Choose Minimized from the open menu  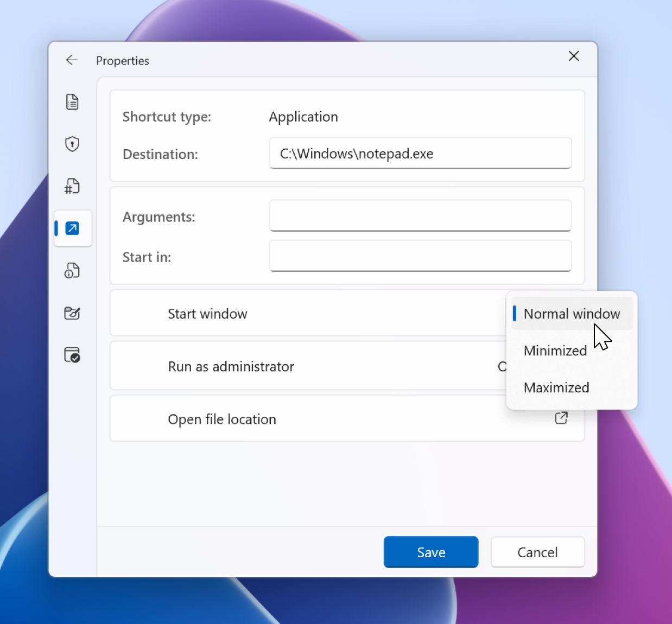(555, 351)
